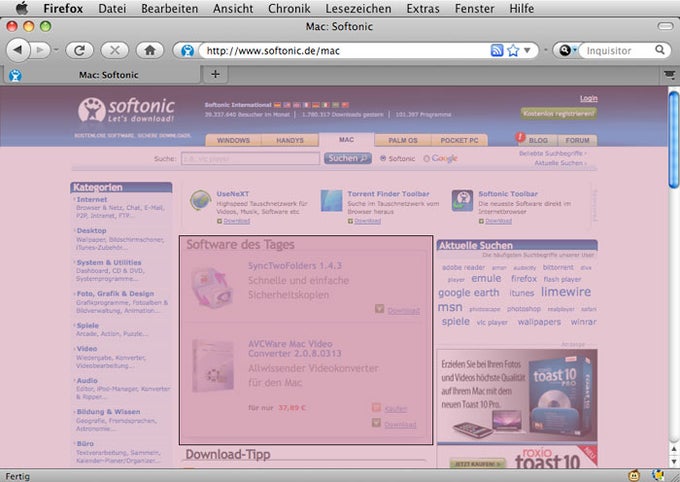Open a new tab with plus button
This screenshot has height=482, width=680.
215,74
